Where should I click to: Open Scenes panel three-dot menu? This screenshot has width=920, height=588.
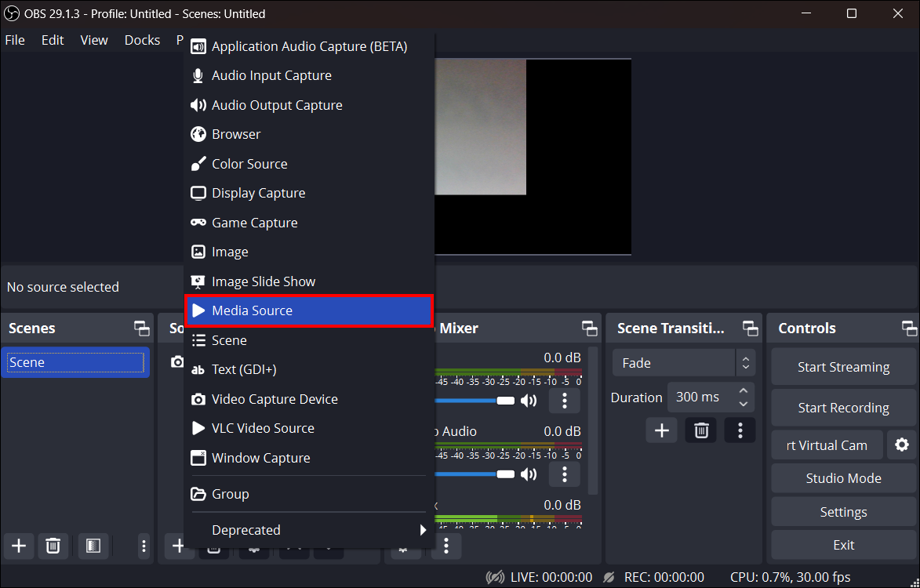pyautogui.click(x=144, y=546)
